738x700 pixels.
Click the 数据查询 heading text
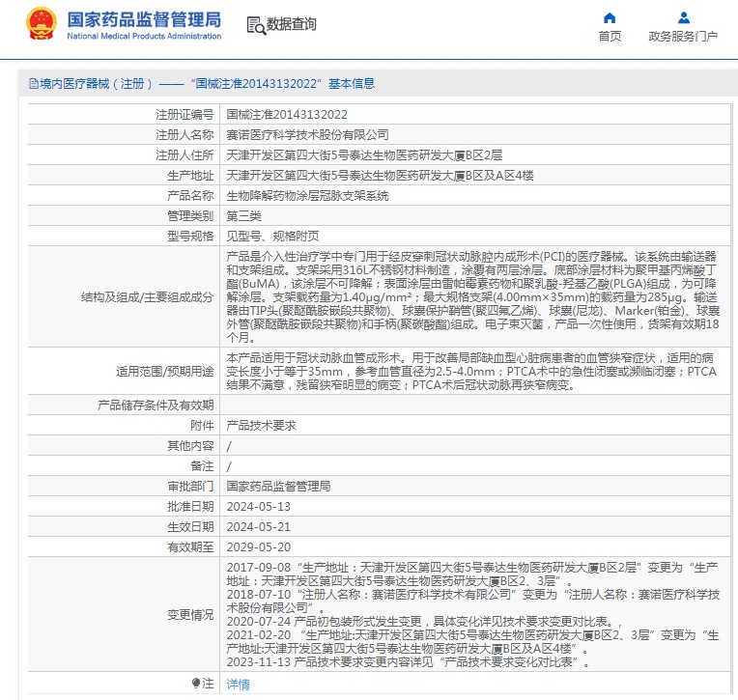pos(292,24)
